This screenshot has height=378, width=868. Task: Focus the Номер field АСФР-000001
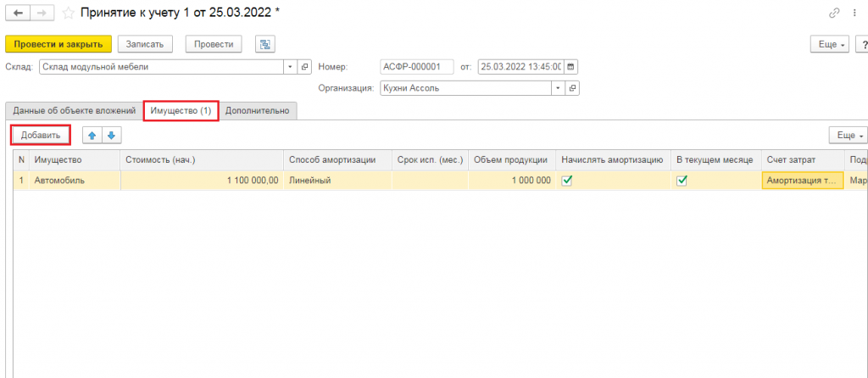click(417, 67)
